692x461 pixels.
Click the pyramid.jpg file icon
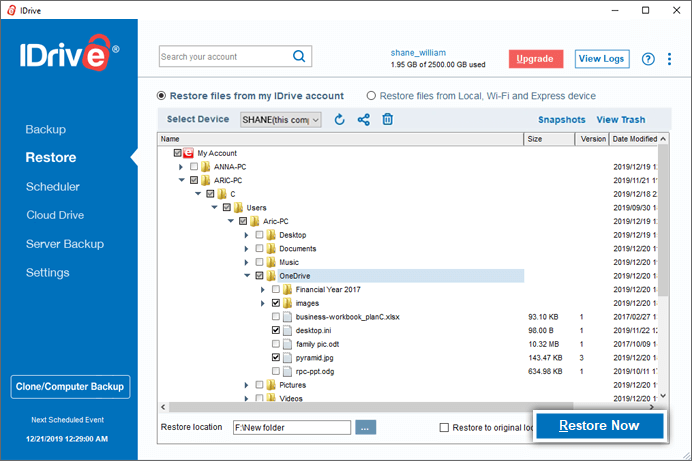(287, 358)
